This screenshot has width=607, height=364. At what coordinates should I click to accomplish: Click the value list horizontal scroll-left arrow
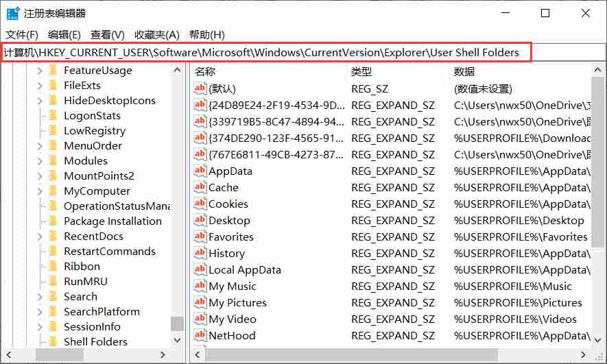198,354
